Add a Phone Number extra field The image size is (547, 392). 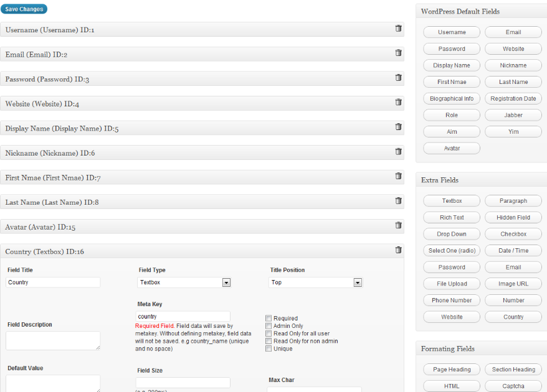[452, 301]
